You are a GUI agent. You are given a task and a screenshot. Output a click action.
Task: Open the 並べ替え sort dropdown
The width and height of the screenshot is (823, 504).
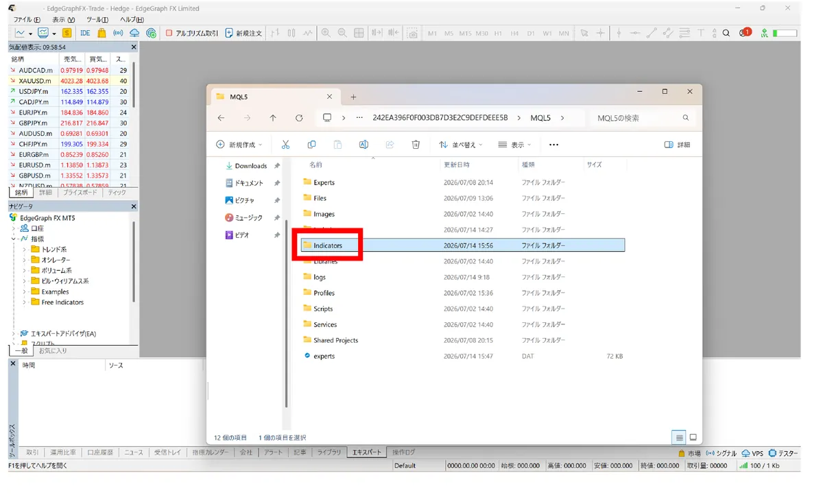pyautogui.click(x=461, y=145)
